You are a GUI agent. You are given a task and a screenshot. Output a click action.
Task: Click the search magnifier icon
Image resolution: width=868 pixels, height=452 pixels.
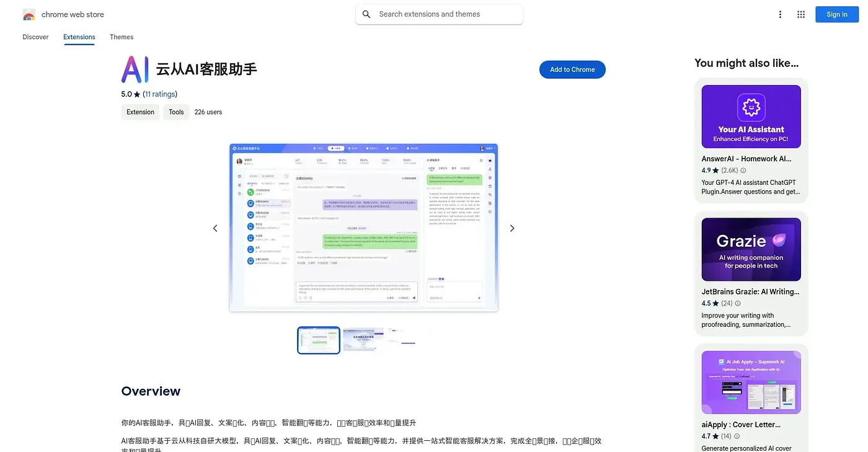(x=366, y=14)
